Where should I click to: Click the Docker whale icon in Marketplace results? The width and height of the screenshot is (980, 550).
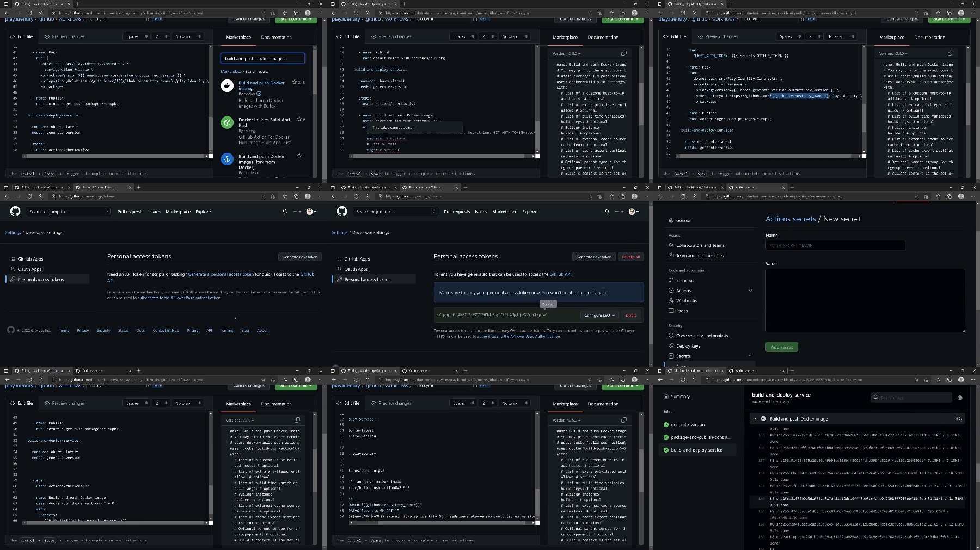(x=227, y=85)
